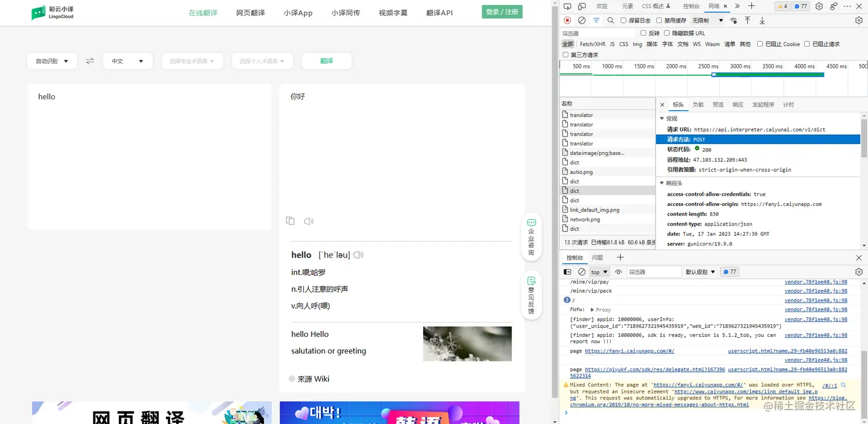The width and height of the screenshot is (868, 424).
Task: Open the 自动识别 source language dropdown
Action: point(52,61)
